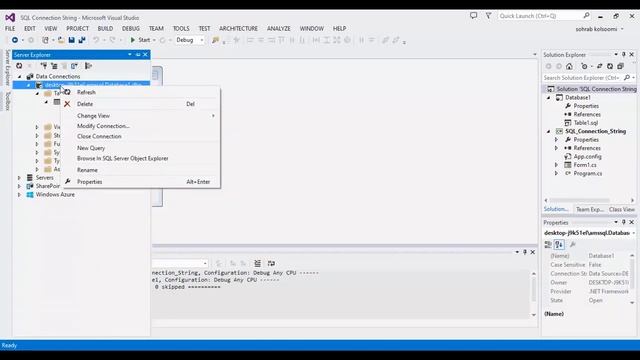Switch to the Team Explorer tab
Screen dimensions: 640x360
pyautogui.click(x=589, y=209)
